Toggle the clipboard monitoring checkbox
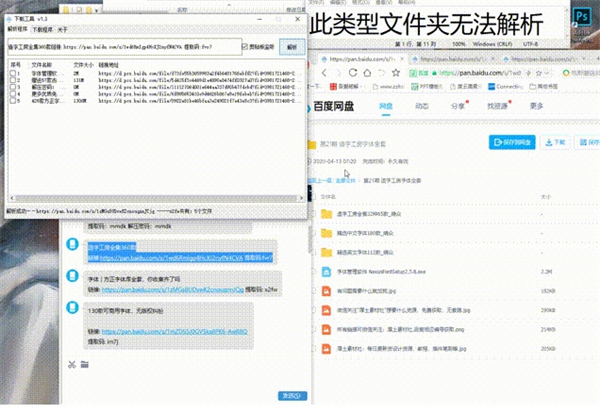 pyautogui.click(x=246, y=46)
